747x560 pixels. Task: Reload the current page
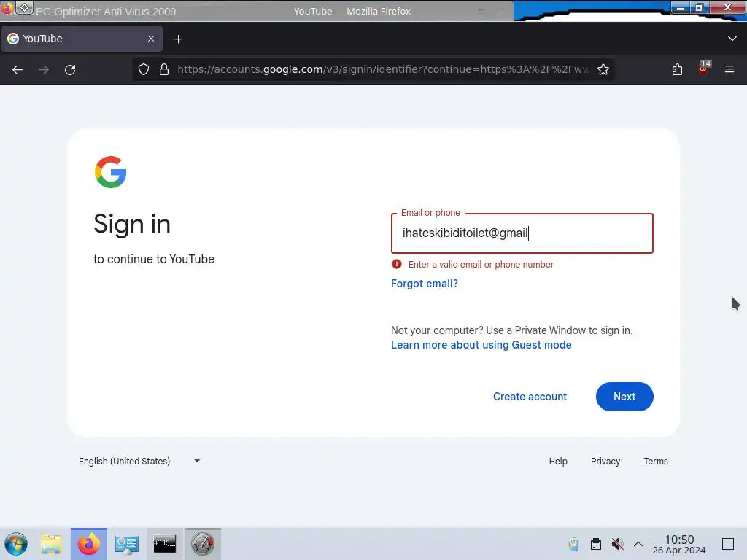tap(70, 69)
